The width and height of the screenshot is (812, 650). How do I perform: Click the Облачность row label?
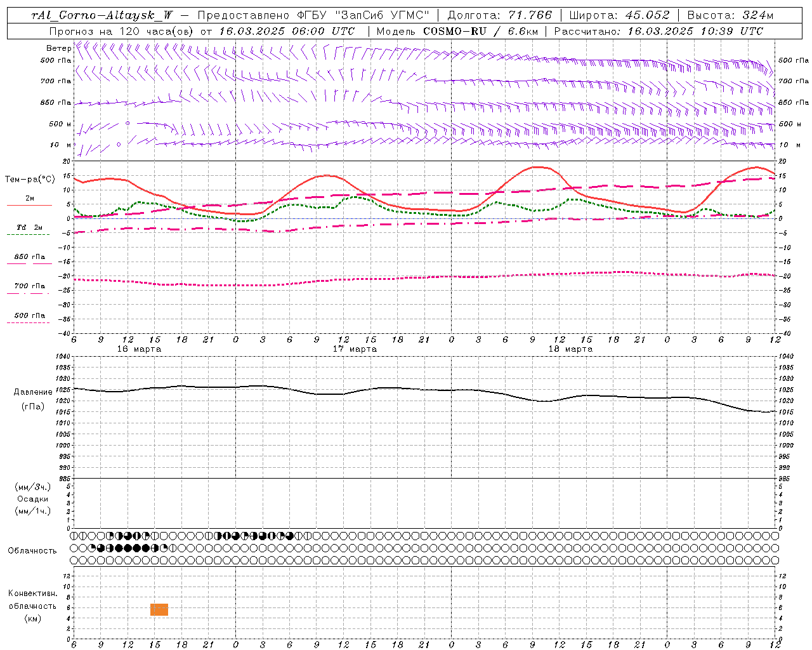tap(32, 551)
